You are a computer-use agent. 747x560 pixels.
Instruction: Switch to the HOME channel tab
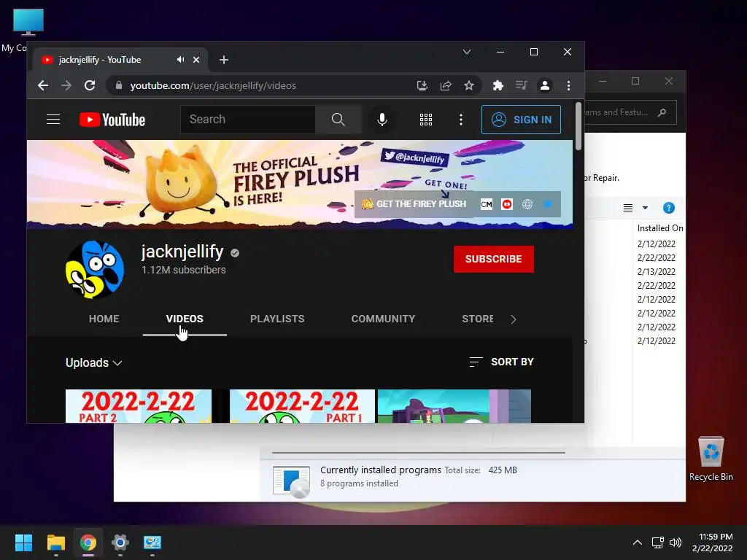[104, 319]
